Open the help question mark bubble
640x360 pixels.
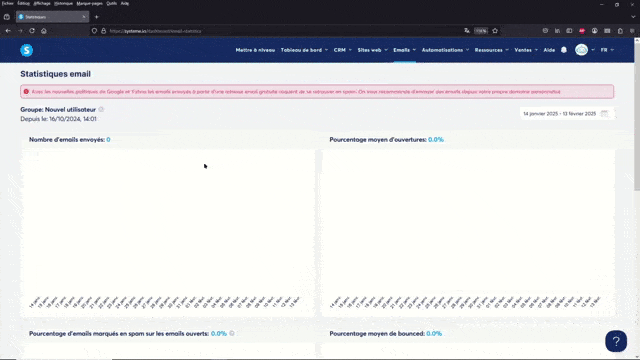(x=616, y=341)
